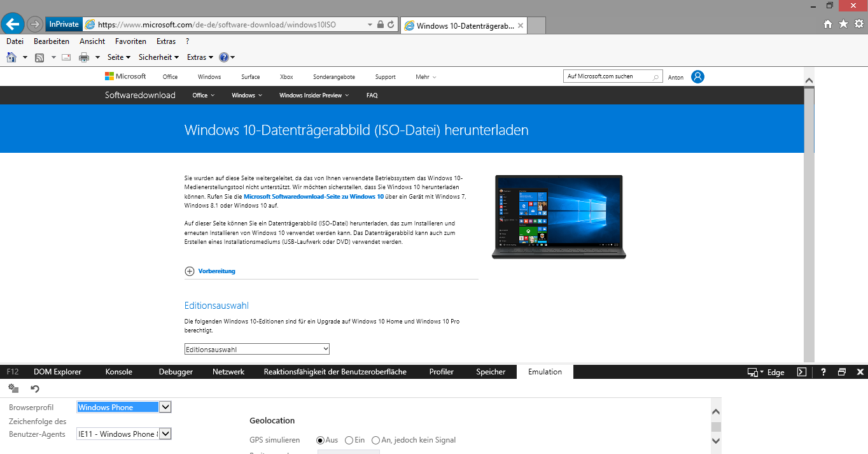Click the Softwaredownload heading link
Screen dimensions: 868x454
click(x=140, y=96)
